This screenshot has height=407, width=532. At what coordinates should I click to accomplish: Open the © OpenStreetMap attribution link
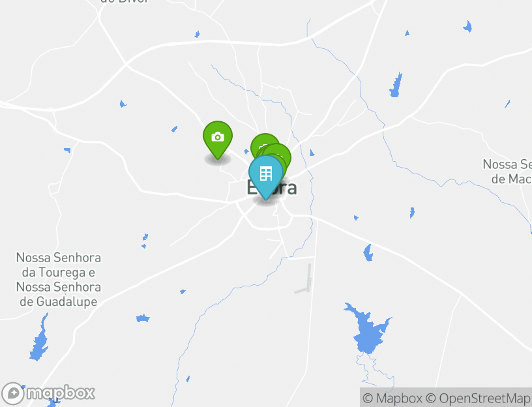point(478,398)
